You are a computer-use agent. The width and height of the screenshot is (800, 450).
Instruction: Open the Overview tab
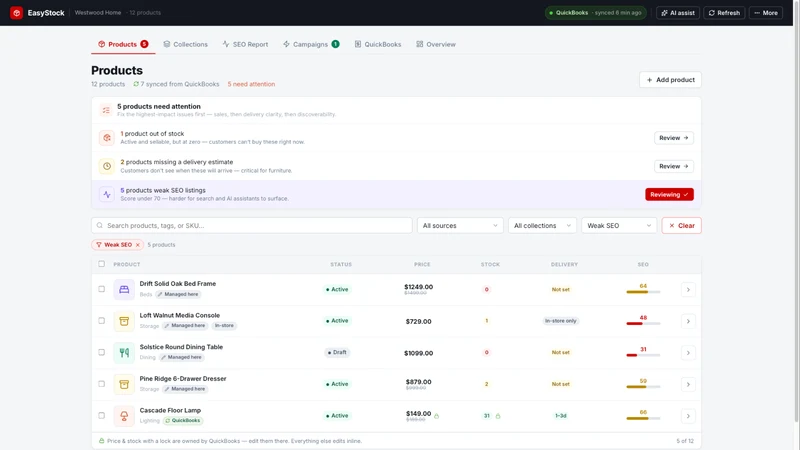click(436, 44)
